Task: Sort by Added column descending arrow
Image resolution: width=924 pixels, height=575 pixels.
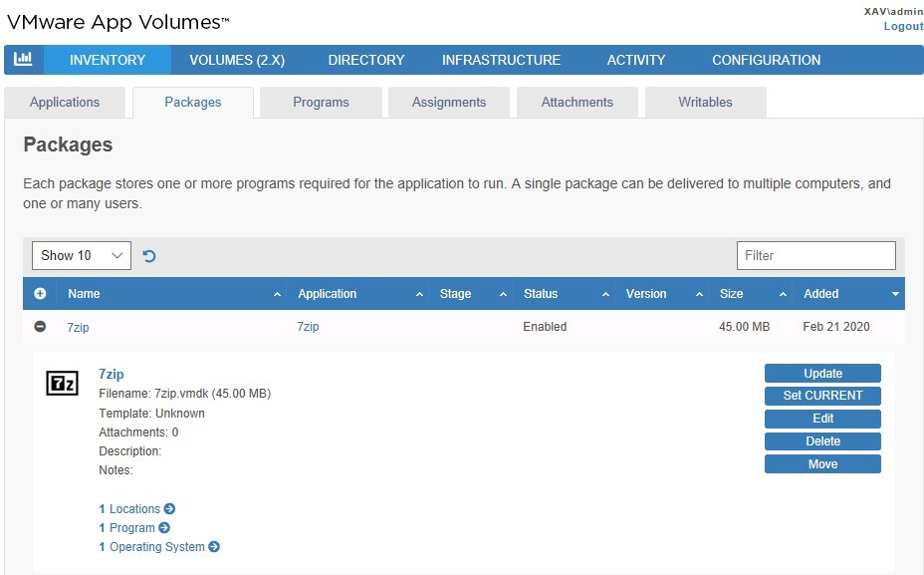Action: point(896,294)
